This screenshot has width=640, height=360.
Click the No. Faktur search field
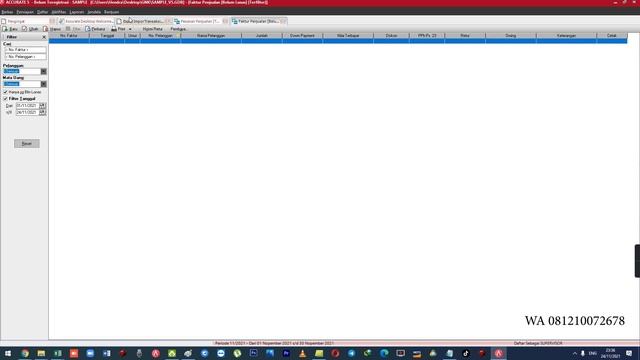[x=25, y=50]
